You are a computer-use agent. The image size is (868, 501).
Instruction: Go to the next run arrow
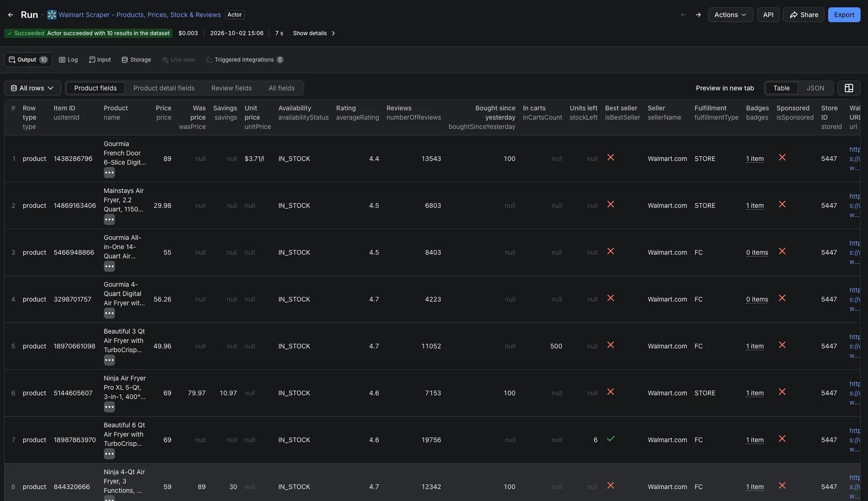click(x=698, y=15)
